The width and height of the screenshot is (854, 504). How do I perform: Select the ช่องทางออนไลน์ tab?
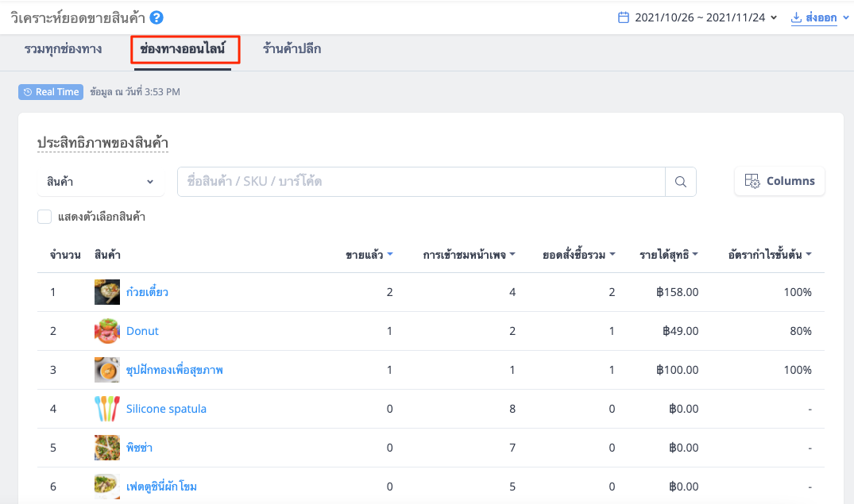click(183, 49)
